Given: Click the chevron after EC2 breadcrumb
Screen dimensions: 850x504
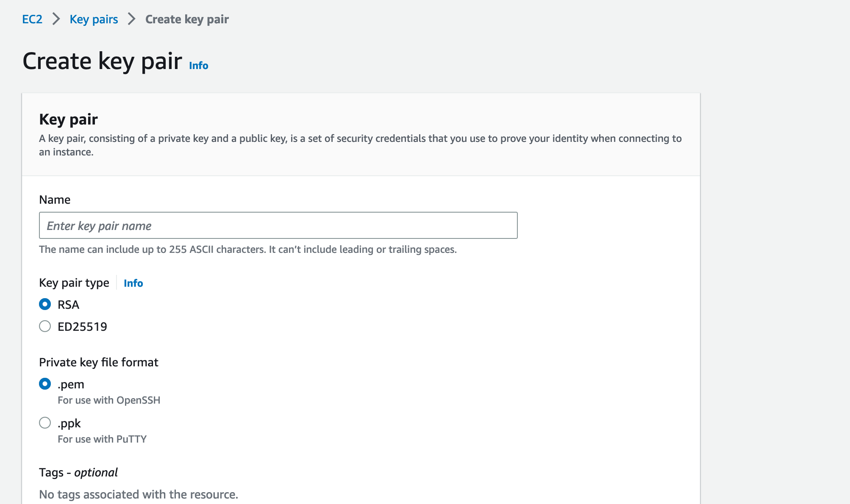Looking at the screenshot, I should point(56,19).
